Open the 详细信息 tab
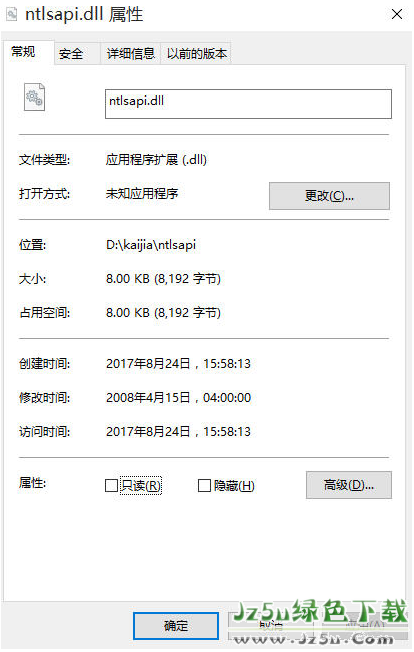This screenshot has width=414, height=652. point(131,54)
